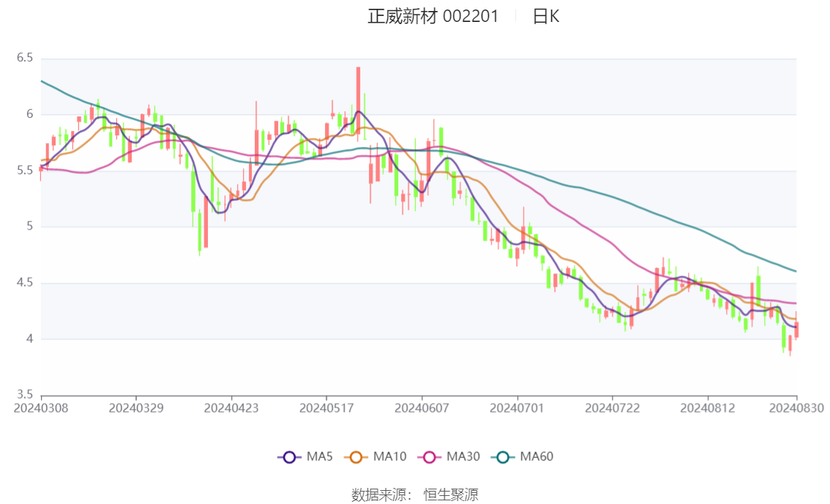Click the data source text 恒生聚源
This screenshot has width=830, height=504.
pos(451,495)
